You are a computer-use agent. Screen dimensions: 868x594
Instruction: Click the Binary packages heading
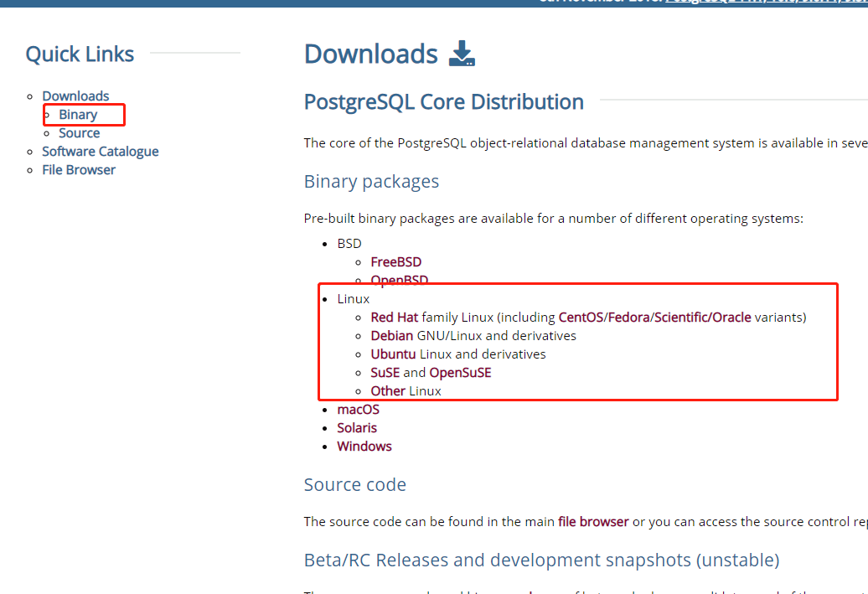371,182
